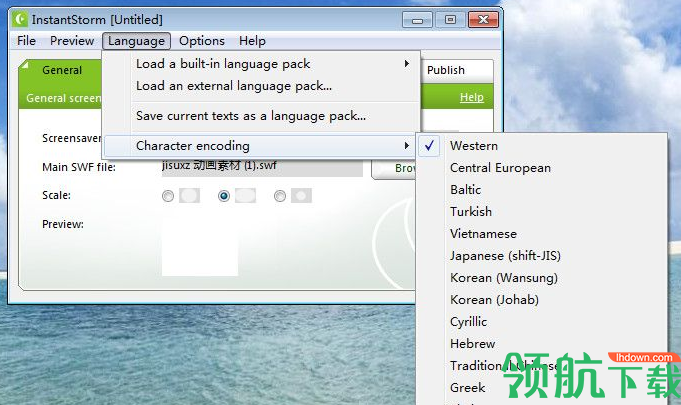681x405 pixels.
Task: Maximize the InstantStorm window
Action: tap(450, 20)
